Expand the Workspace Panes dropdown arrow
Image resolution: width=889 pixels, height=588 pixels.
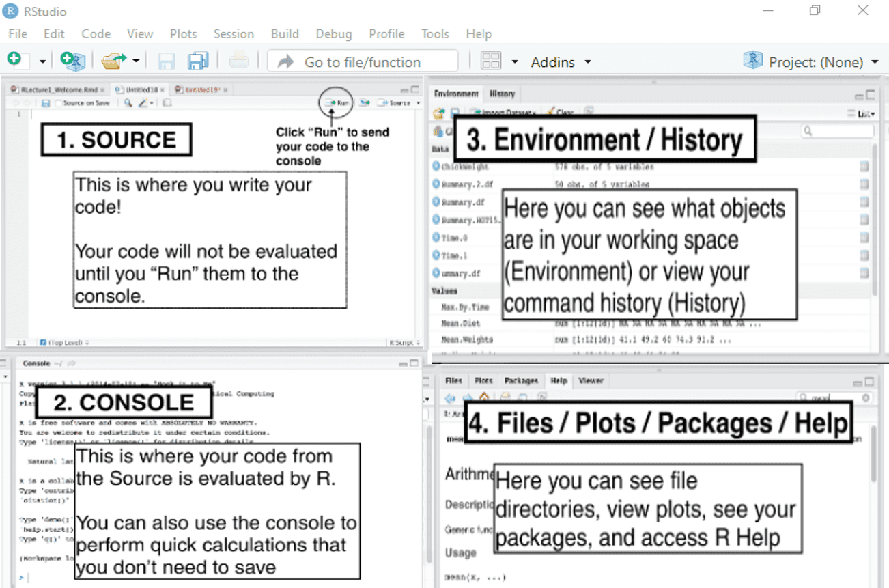coord(516,62)
